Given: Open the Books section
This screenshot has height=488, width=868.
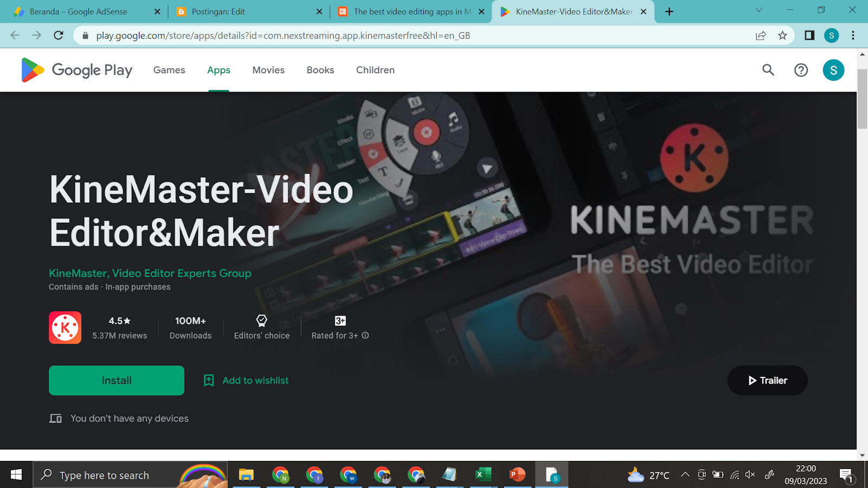Looking at the screenshot, I should (320, 70).
